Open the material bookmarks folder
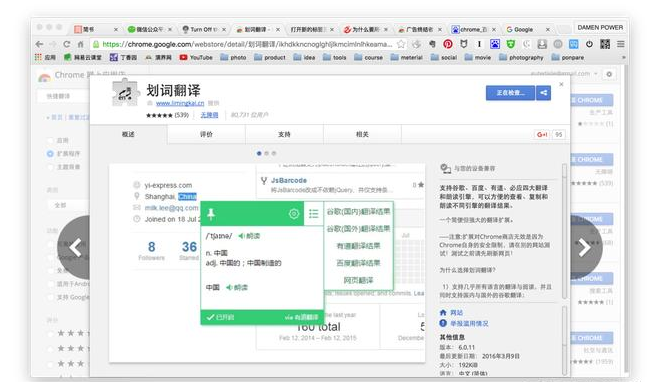657x382 pixels. pyautogui.click(x=406, y=57)
